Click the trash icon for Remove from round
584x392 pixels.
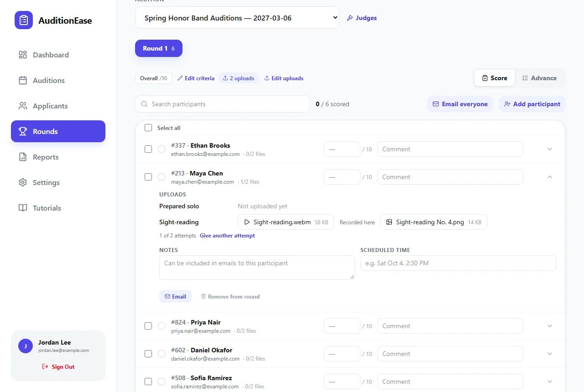pyautogui.click(x=203, y=296)
